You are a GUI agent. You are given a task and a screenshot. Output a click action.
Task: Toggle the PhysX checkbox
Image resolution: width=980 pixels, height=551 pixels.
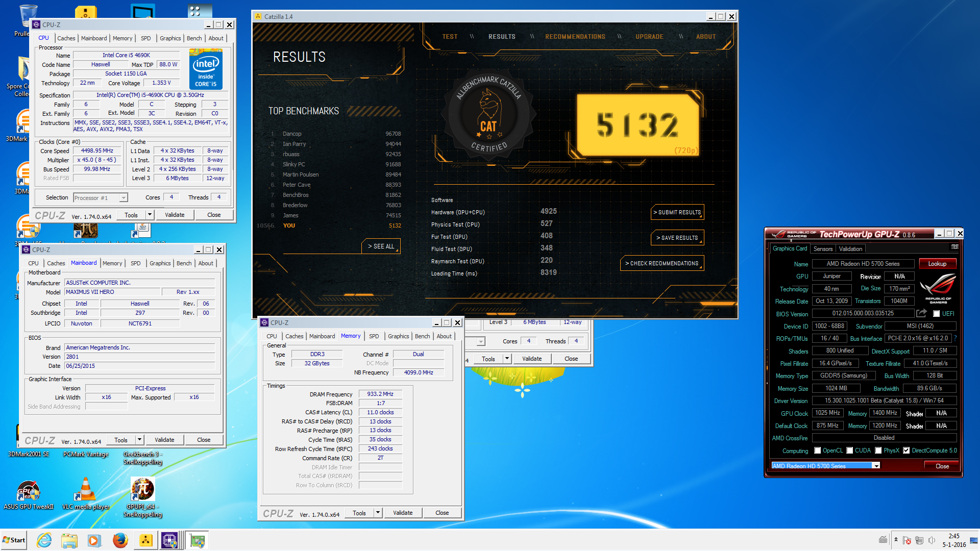point(878,450)
